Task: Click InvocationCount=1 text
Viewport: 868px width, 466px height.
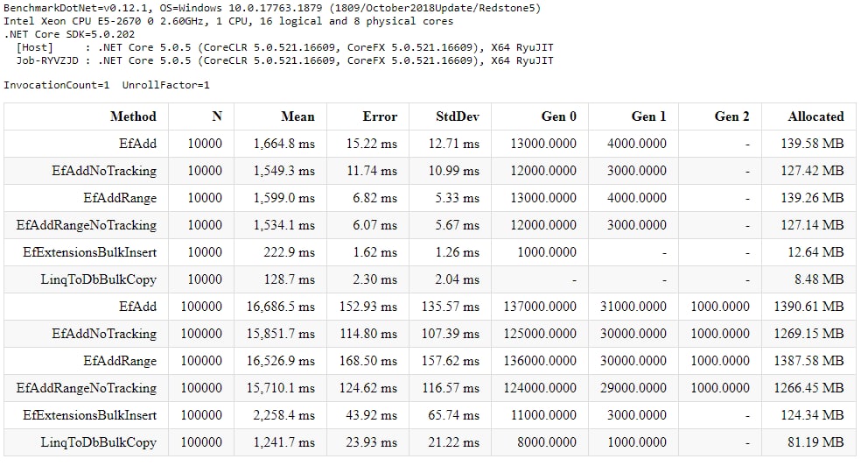Action: click(x=57, y=85)
